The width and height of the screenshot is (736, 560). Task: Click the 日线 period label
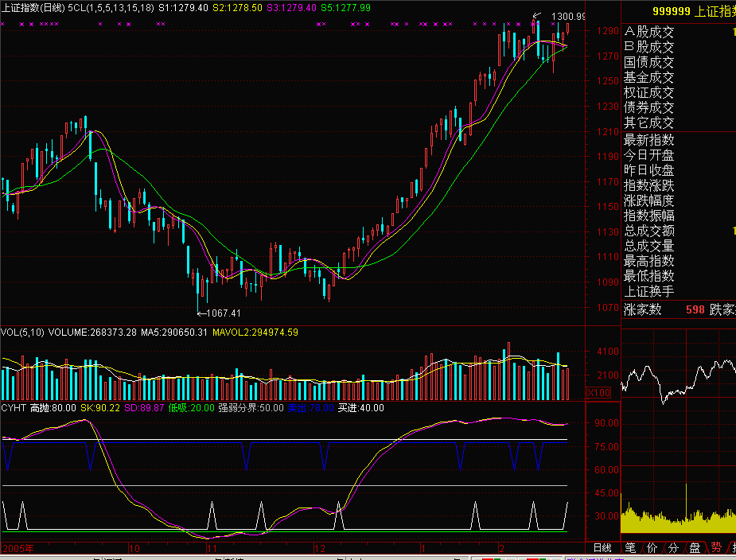point(602,548)
